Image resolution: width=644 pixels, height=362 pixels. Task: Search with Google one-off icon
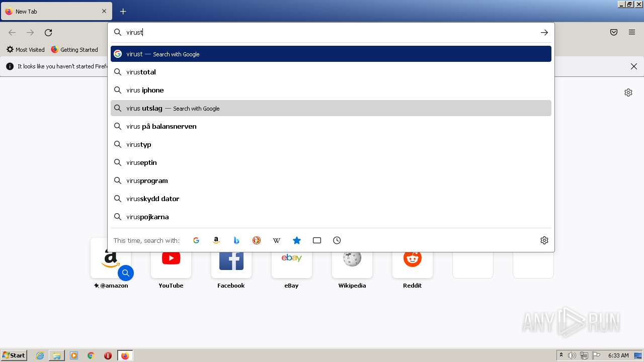click(196, 240)
